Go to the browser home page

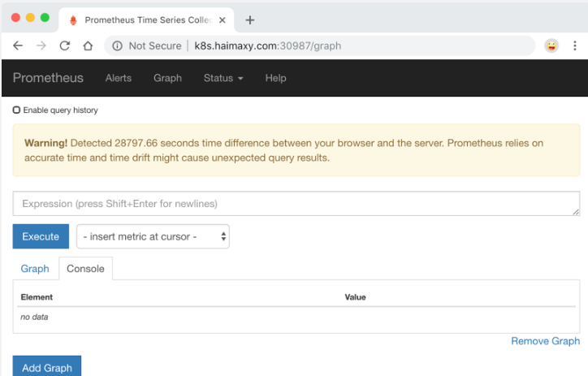pyautogui.click(x=88, y=45)
